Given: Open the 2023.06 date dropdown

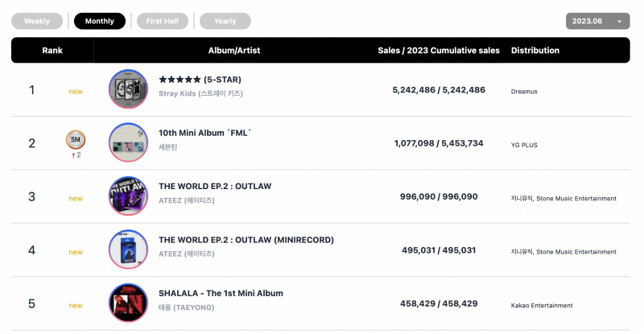Looking at the screenshot, I should point(597,21).
